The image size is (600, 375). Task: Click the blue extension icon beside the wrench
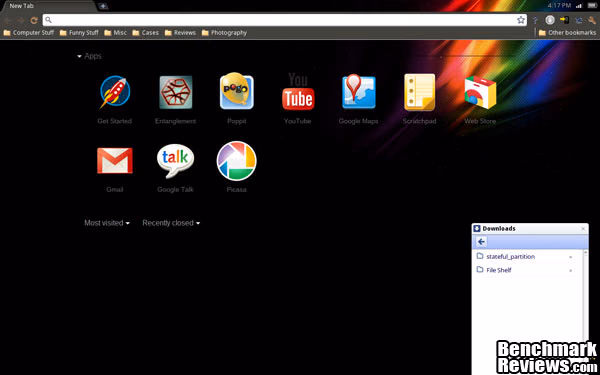click(x=579, y=20)
